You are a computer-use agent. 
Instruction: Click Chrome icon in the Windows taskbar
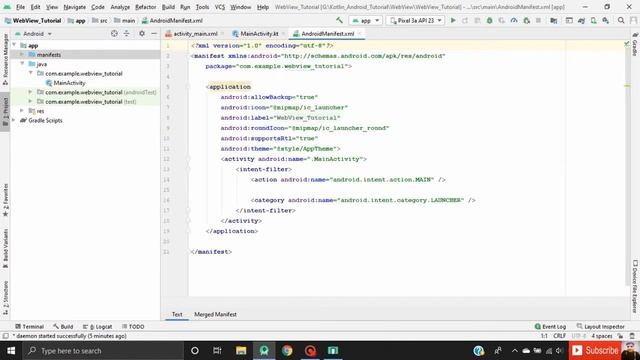(287, 351)
